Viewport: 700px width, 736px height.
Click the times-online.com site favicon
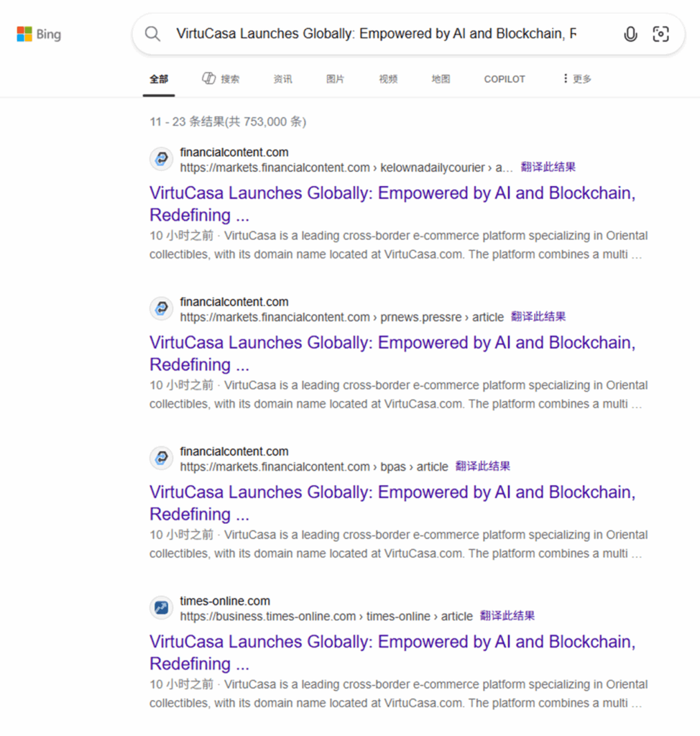click(x=162, y=608)
